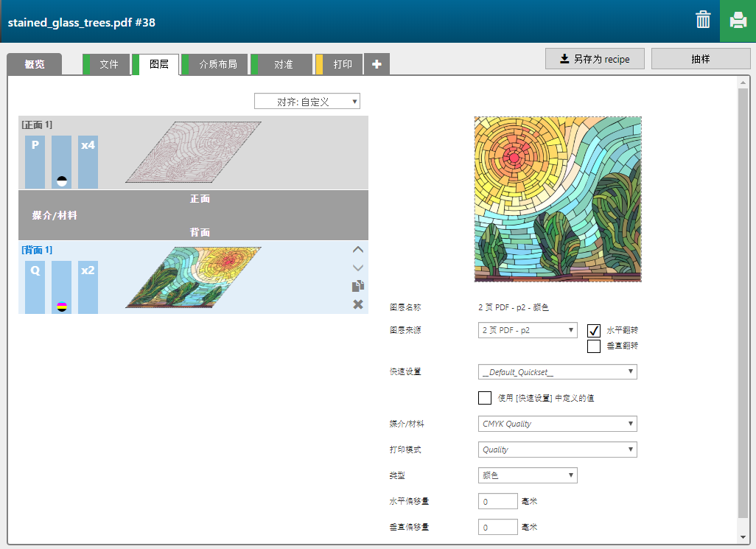Click the 抽样 button
Image resolution: width=756 pixels, height=549 pixels.
(701, 59)
